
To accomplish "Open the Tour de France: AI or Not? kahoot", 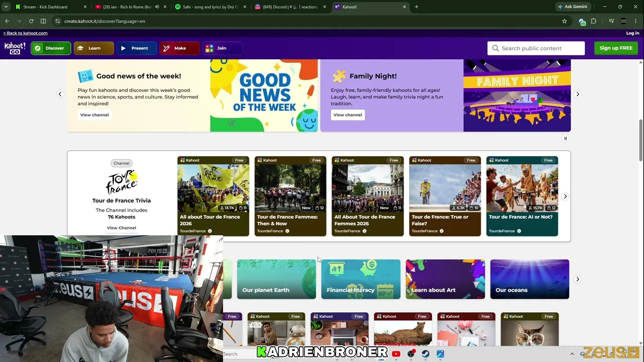I will [x=522, y=196].
